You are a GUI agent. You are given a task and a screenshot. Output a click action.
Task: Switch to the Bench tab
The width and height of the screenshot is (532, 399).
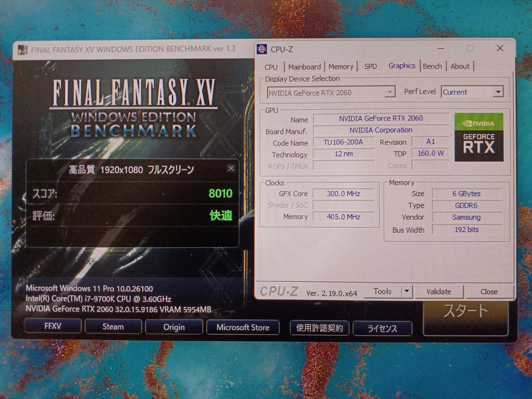(432, 66)
